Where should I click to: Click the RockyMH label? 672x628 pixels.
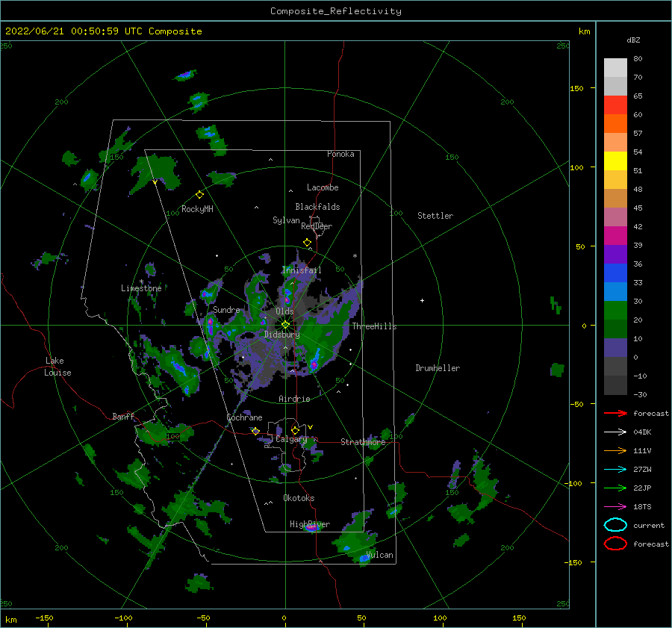point(197,209)
